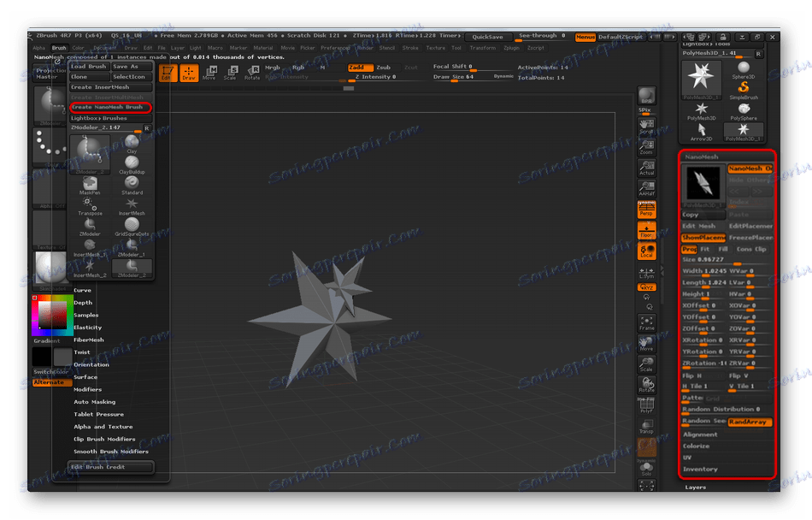Image resolution: width=812 pixels, height=520 pixels.
Task: Expand the Alignment section
Action: [x=700, y=434]
